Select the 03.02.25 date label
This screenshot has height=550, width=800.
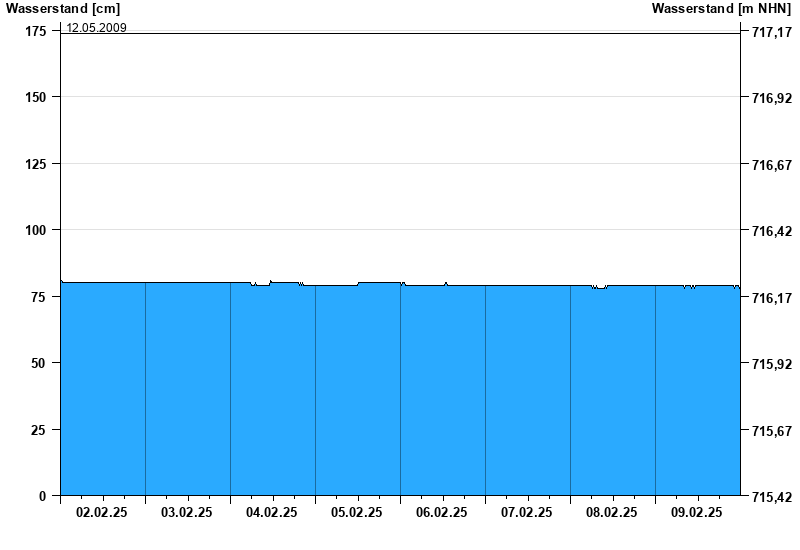pos(187,513)
